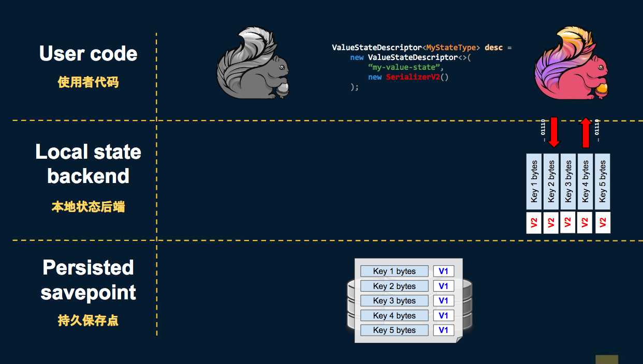The width and height of the screenshot is (643, 364).
Task: Click the "Persisted savepoint" heading
Action: (x=88, y=280)
